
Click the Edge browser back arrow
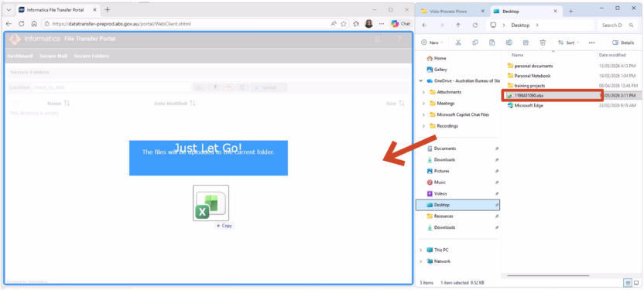tap(9, 24)
